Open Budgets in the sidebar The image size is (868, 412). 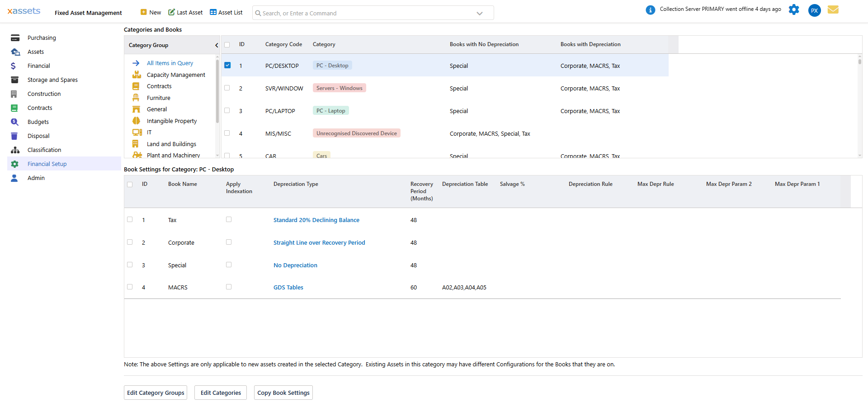(38, 122)
